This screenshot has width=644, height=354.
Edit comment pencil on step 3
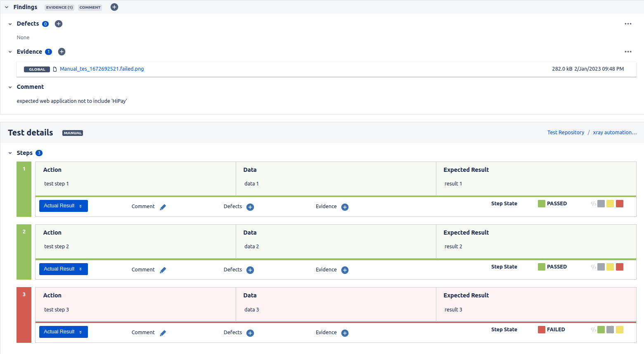[x=163, y=333]
